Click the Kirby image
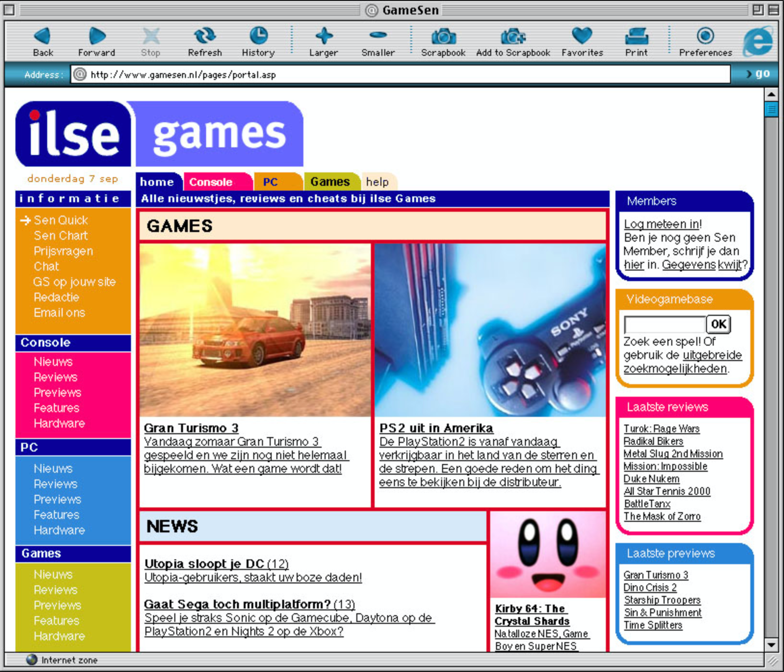 [548, 555]
